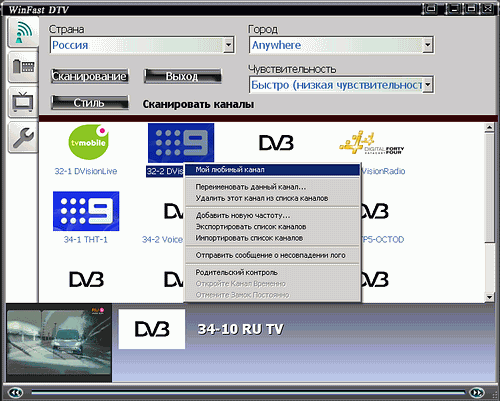Select the Digital Forty Four channel logo
The width and height of the screenshot is (500, 401).
pyautogui.click(x=371, y=143)
